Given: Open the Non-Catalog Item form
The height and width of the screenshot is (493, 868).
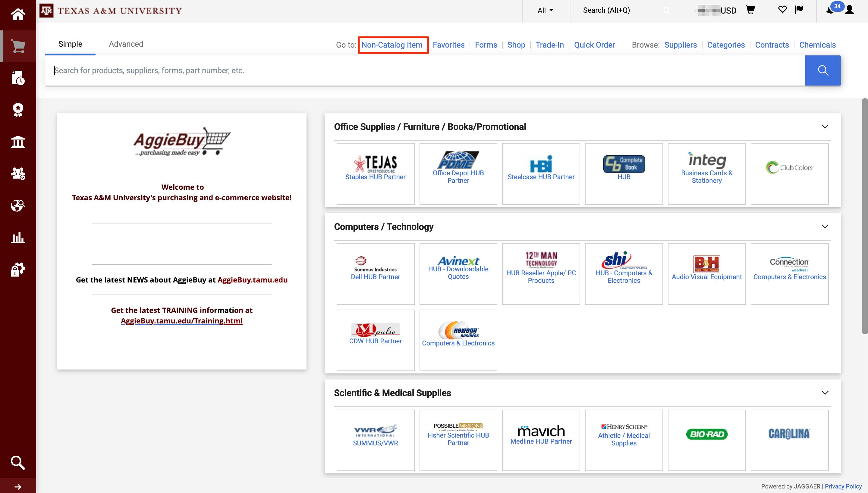Looking at the screenshot, I should point(393,45).
